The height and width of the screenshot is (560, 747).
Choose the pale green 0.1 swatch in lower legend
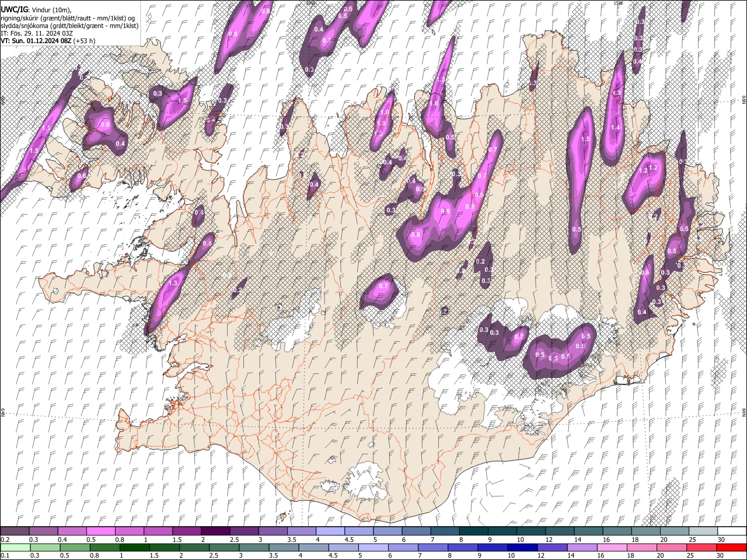pos(15,547)
